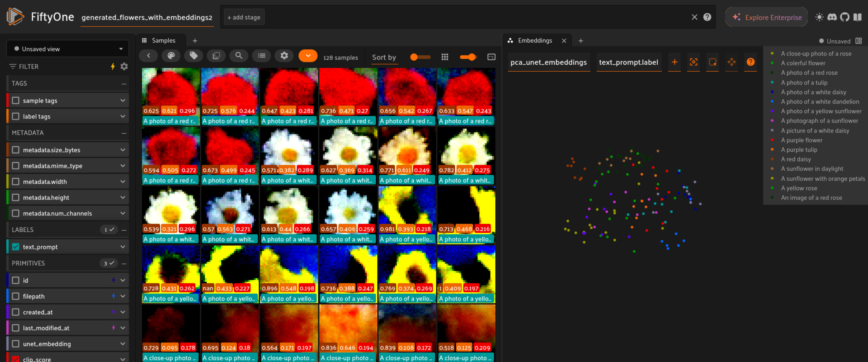Toggle light mode sun icon
868x362 pixels.
(x=819, y=17)
